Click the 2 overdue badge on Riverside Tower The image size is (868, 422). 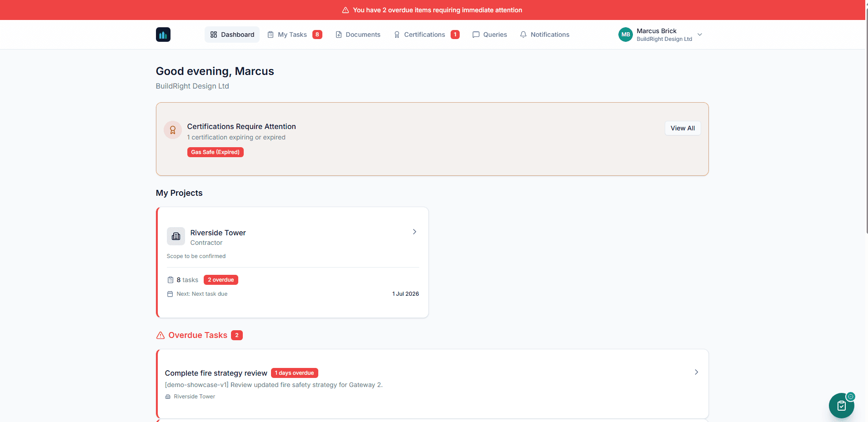coord(221,280)
